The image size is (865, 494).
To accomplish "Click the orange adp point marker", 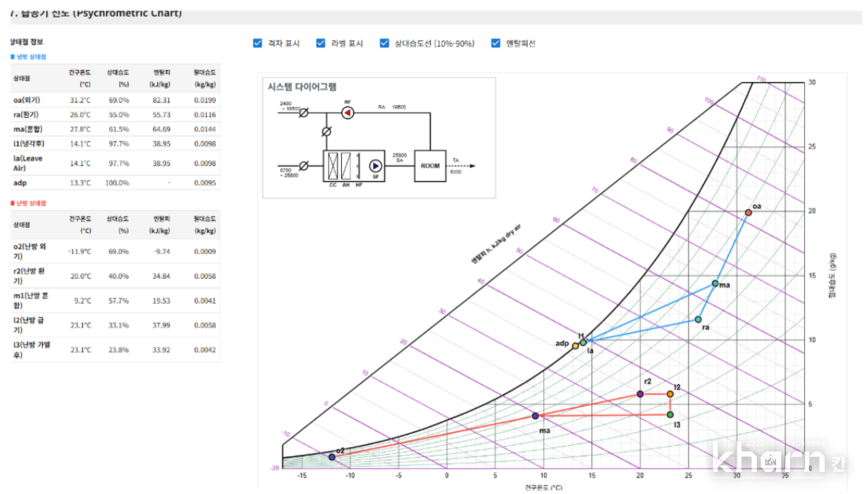I will tap(575, 345).
